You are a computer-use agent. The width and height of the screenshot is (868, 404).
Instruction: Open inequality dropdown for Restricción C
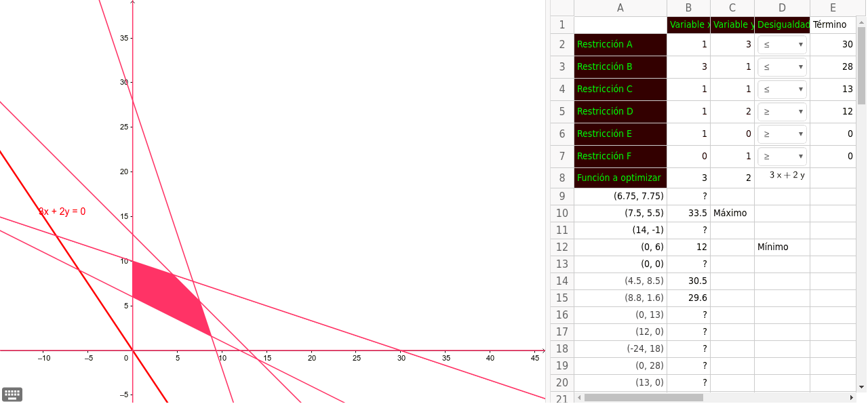point(782,89)
